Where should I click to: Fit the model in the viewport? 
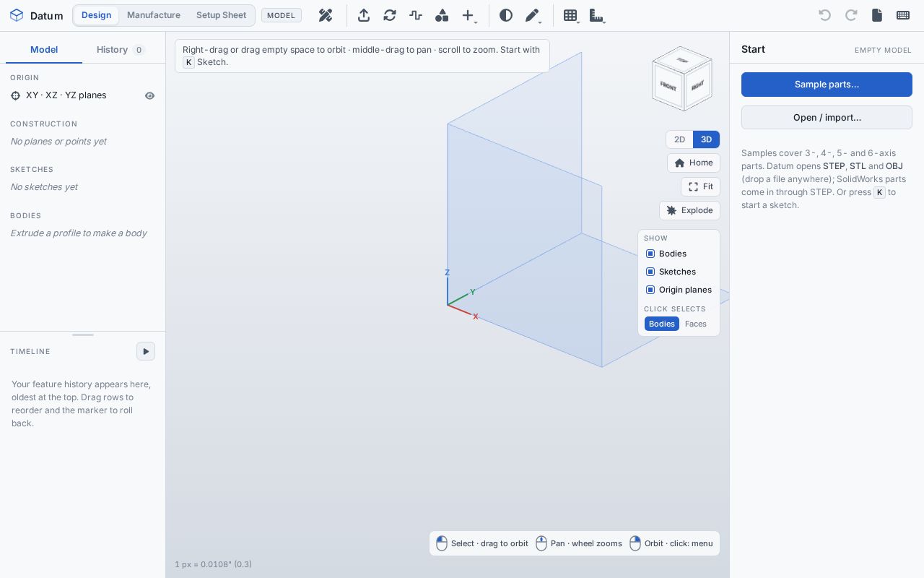700,186
